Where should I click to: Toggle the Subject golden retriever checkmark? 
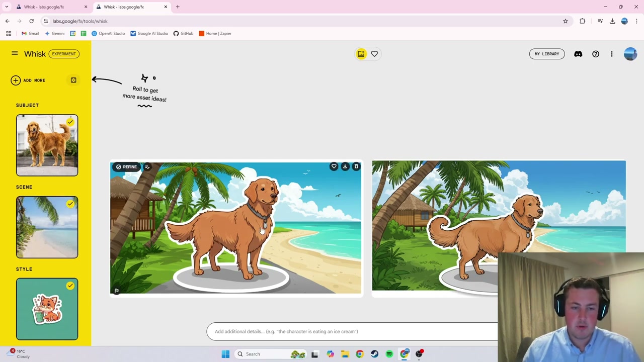[70, 122]
